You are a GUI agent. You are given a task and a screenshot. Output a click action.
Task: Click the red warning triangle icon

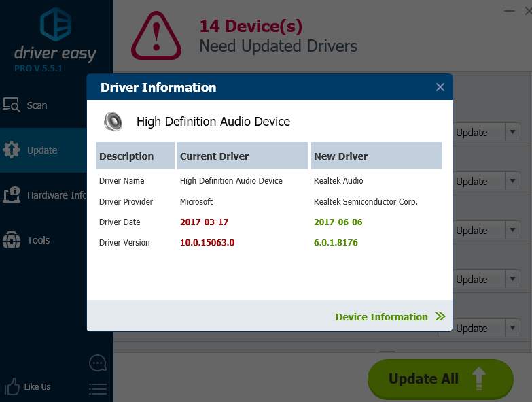[156, 35]
